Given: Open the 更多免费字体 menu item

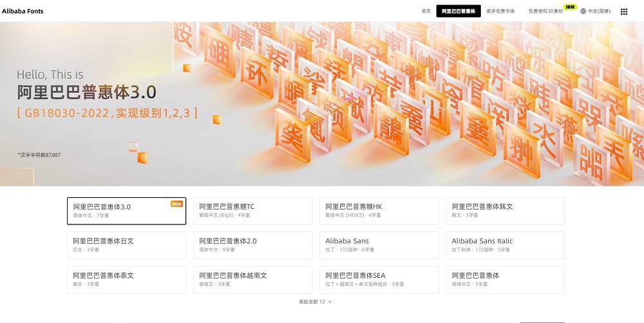Looking at the screenshot, I should click(500, 11).
